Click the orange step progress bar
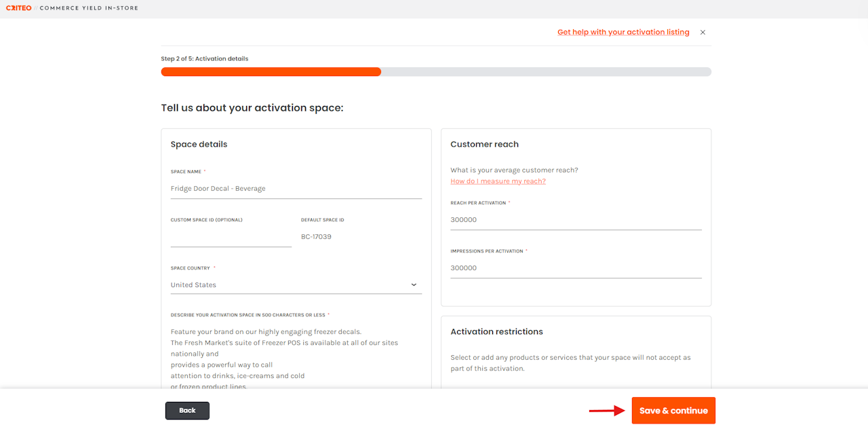868x425 pixels. [271, 72]
